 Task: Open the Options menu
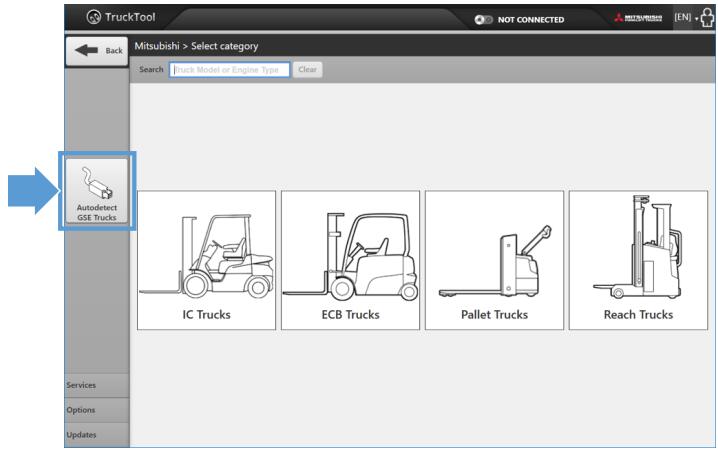click(x=97, y=410)
